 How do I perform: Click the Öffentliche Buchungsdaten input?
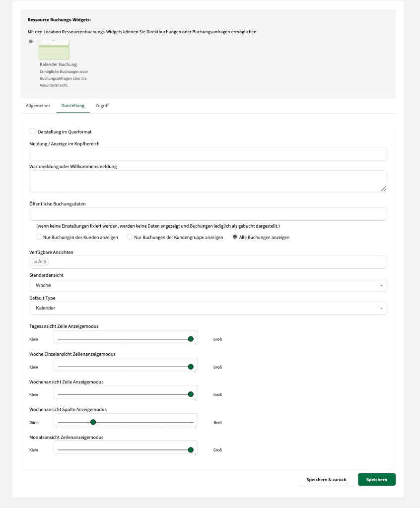tap(209, 214)
